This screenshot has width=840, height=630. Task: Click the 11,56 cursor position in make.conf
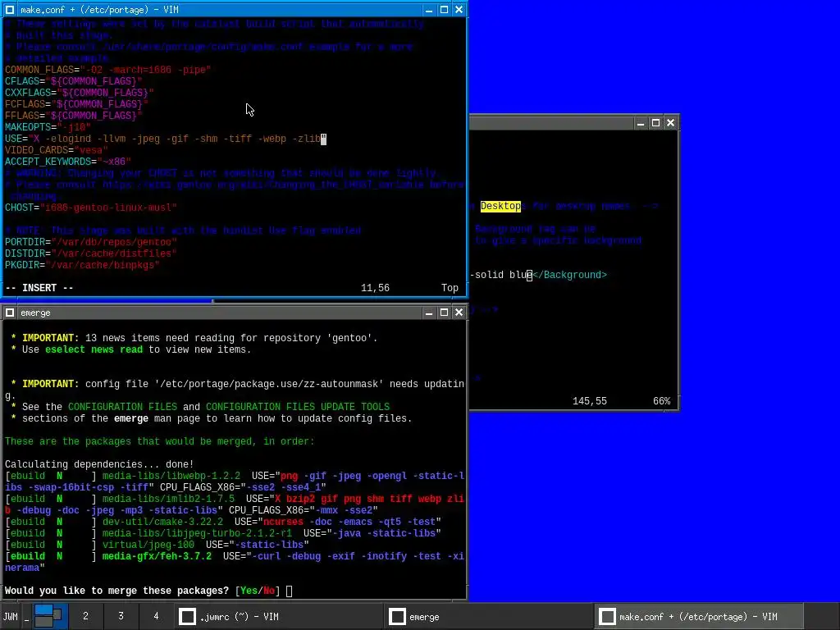coord(375,288)
